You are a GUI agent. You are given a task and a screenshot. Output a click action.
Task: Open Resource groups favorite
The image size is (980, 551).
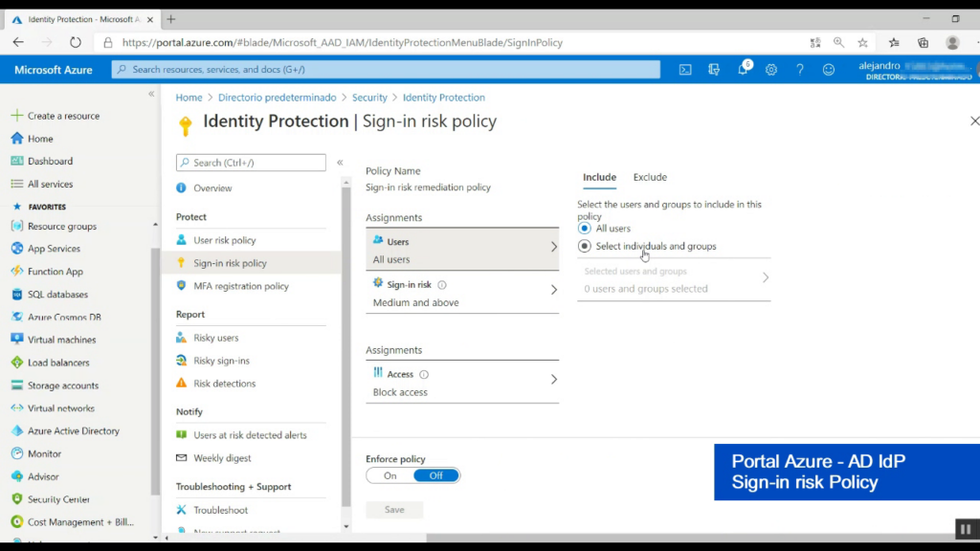coord(54,226)
